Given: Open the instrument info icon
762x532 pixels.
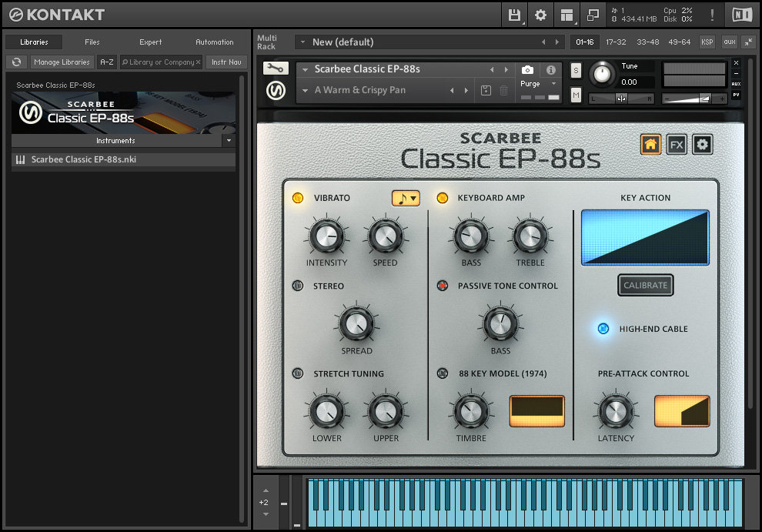Looking at the screenshot, I should point(551,70).
